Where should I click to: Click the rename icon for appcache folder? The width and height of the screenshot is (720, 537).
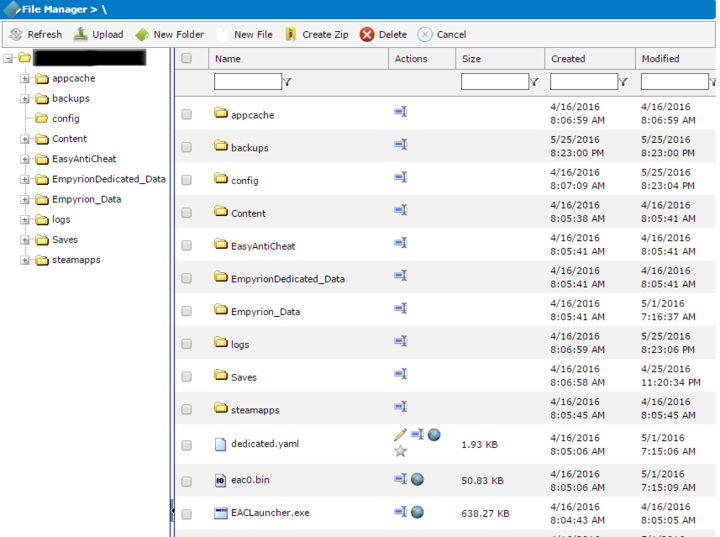pyautogui.click(x=400, y=113)
